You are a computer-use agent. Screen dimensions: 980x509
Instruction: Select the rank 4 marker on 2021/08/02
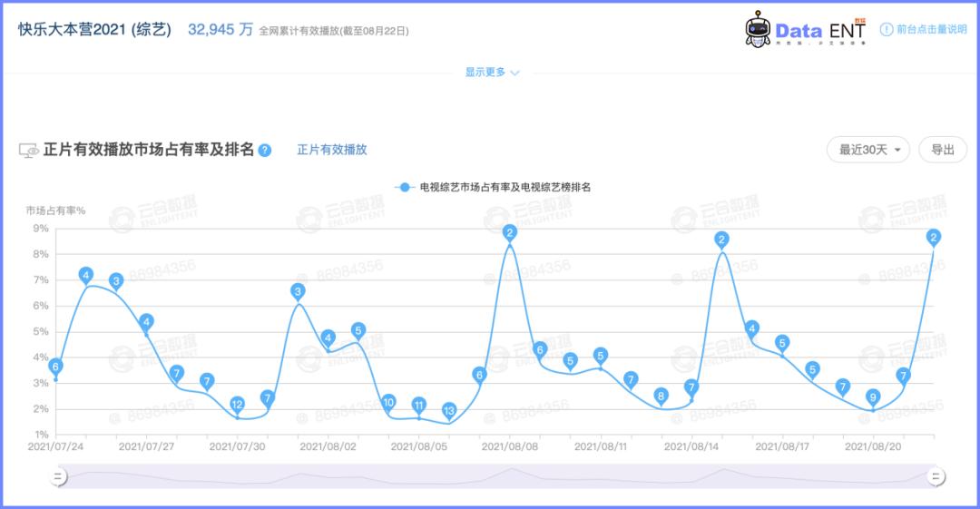pos(328,338)
